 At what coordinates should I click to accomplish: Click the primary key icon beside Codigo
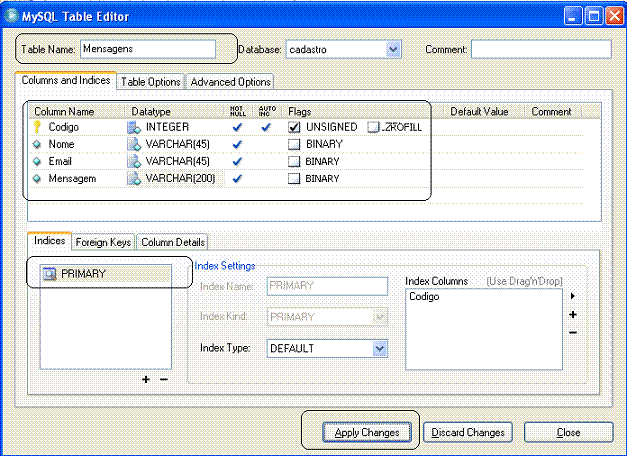37,126
